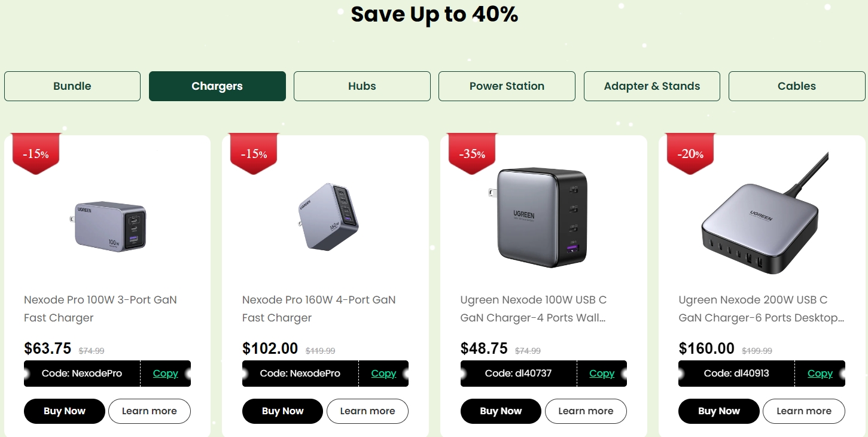Switch to the Hubs tab
The image size is (868, 437).
click(x=362, y=86)
